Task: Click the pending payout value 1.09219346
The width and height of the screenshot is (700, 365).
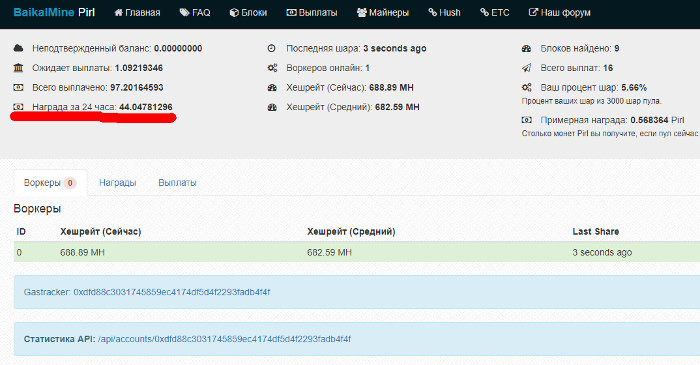Action: (138, 68)
